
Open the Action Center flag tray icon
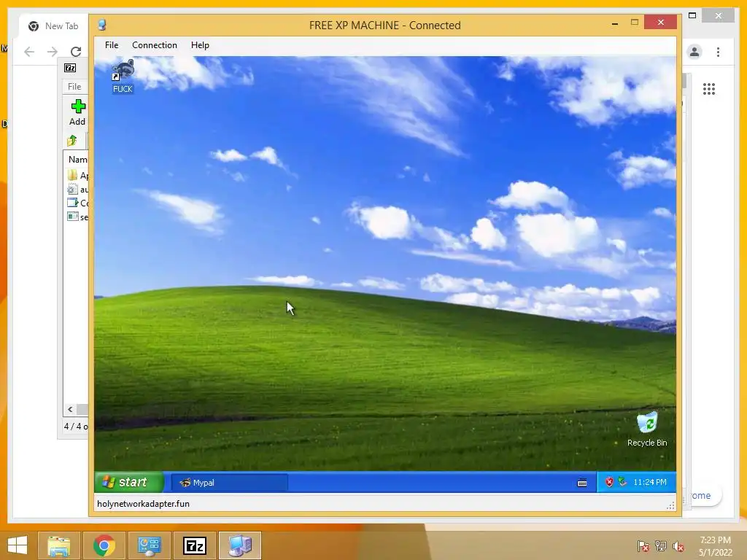point(643,546)
